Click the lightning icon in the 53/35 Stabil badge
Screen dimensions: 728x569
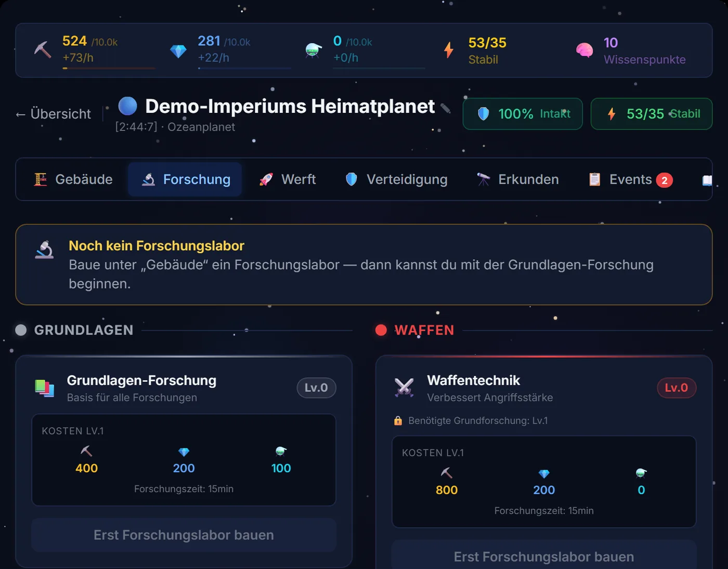[x=612, y=113]
